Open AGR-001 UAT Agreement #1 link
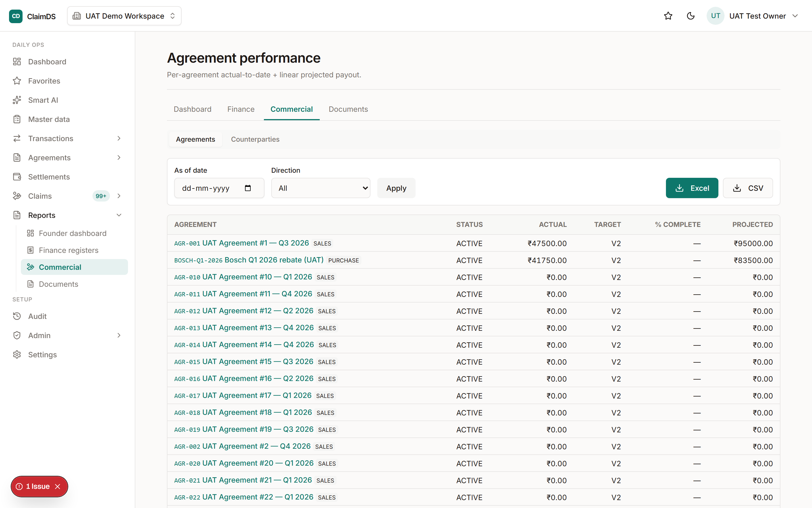This screenshot has width=812, height=508. coord(242,243)
